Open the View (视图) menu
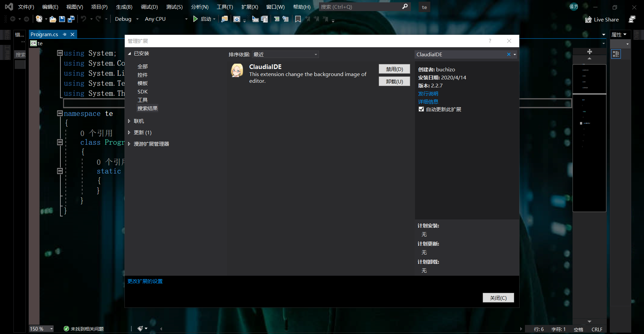The width and height of the screenshot is (644, 334). (x=74, y=7)
